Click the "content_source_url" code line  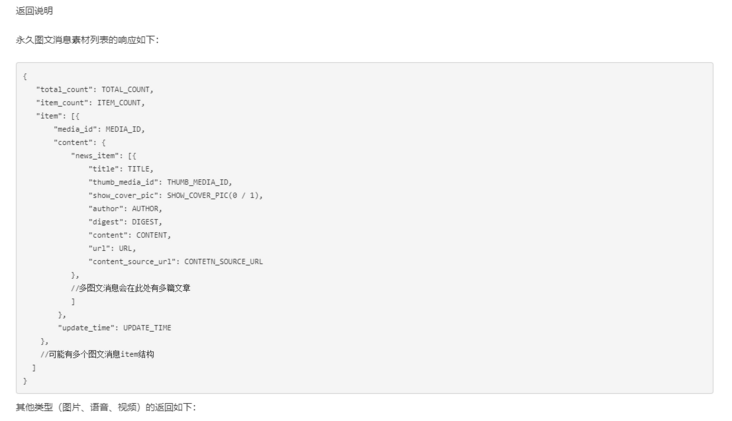pos(176,261)
